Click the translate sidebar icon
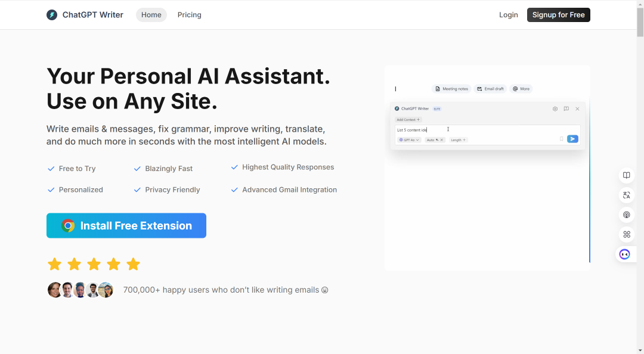The image size is (644, 354). point(626,195)
